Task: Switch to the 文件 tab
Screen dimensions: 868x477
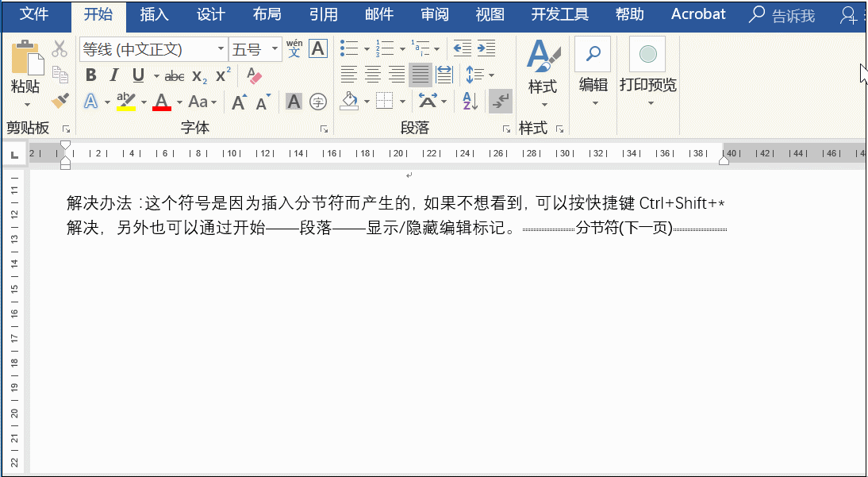Action: (x=34, y=15)
